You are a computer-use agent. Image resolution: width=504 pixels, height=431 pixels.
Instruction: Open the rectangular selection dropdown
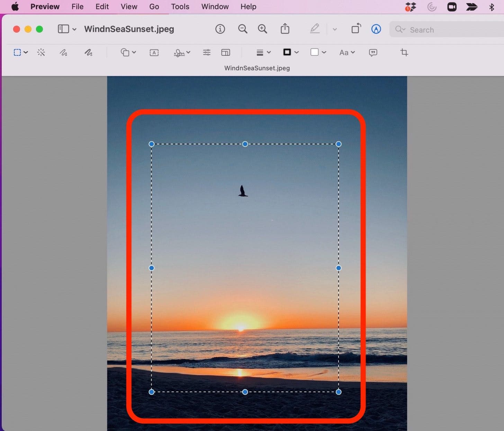pos(26,52)
